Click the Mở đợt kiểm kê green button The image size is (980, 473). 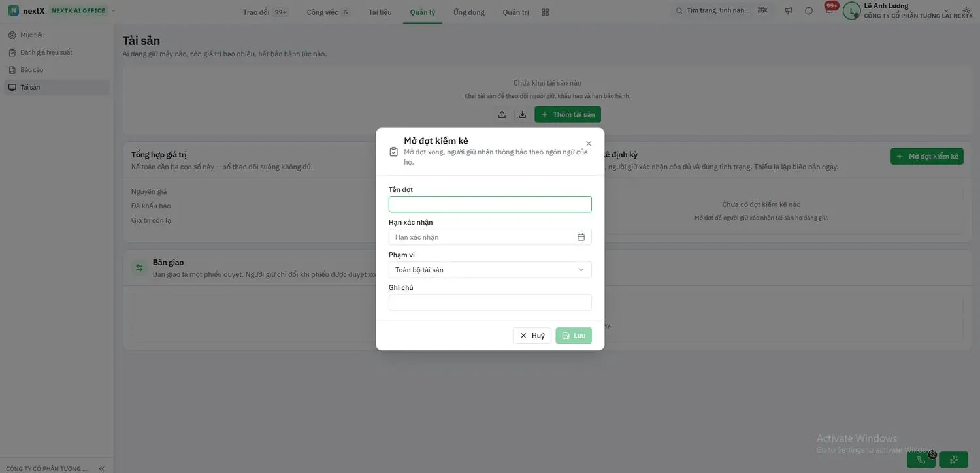pyautogui.click(x=926, y=157)
